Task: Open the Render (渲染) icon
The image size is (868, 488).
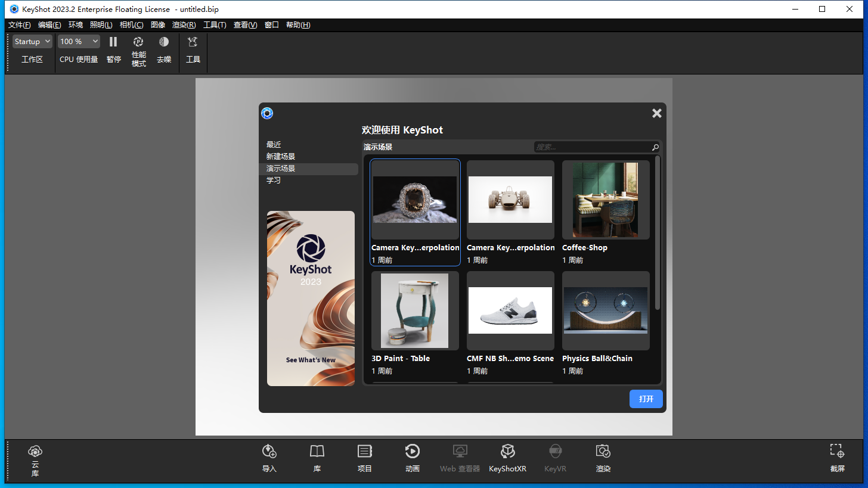Action: 603,451
